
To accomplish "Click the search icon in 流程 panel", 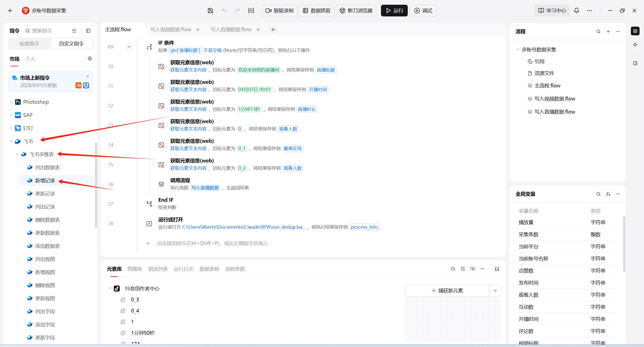I will click(598, 31).
